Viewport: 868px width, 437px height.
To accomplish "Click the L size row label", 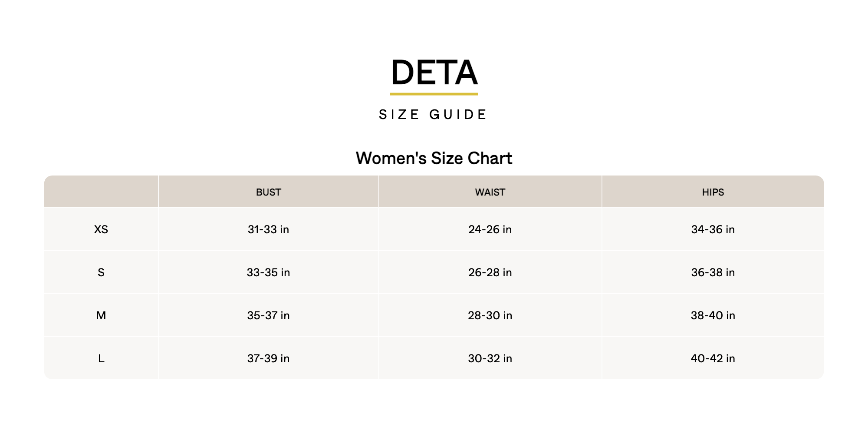I will 101,358.
